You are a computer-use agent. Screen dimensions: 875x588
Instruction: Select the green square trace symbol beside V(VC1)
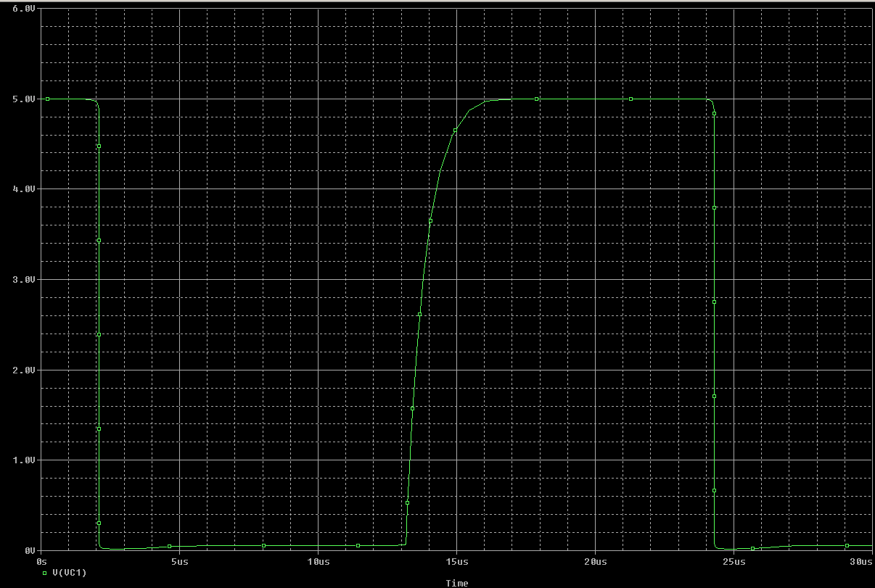coord(45,572)
